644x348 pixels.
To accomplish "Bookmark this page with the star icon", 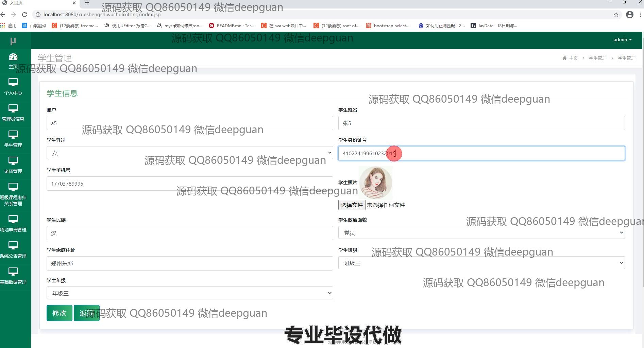I will point(616,15).
